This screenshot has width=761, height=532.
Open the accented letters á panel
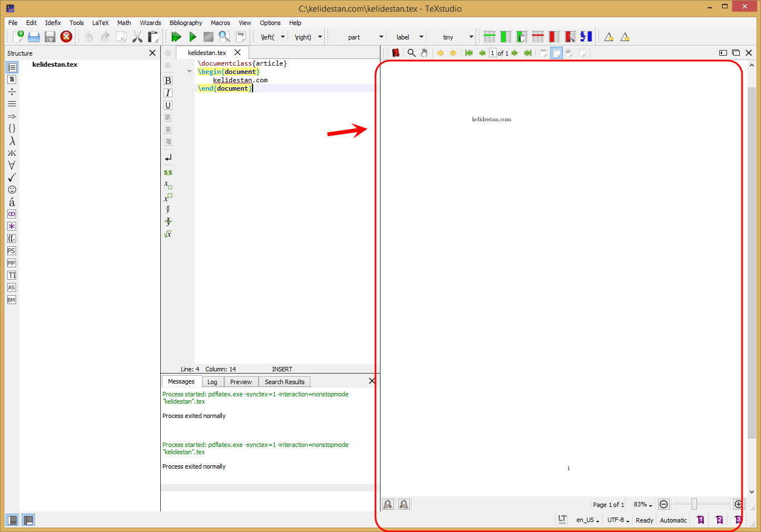[x=12, y=202]
